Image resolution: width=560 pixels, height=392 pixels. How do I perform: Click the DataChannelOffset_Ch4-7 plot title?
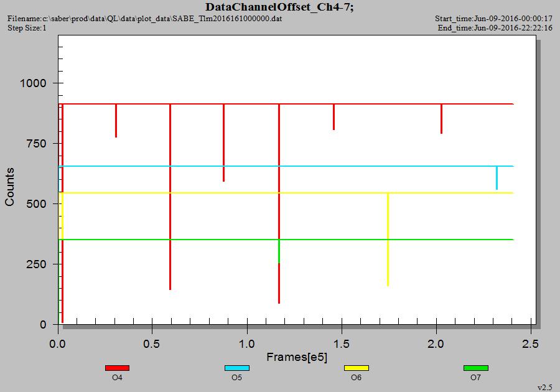279,7
